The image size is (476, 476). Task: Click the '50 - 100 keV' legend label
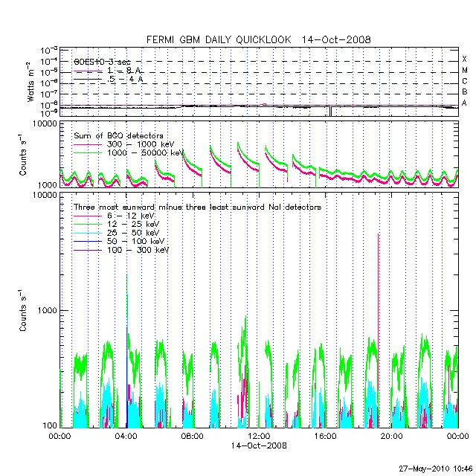point(135,241)
